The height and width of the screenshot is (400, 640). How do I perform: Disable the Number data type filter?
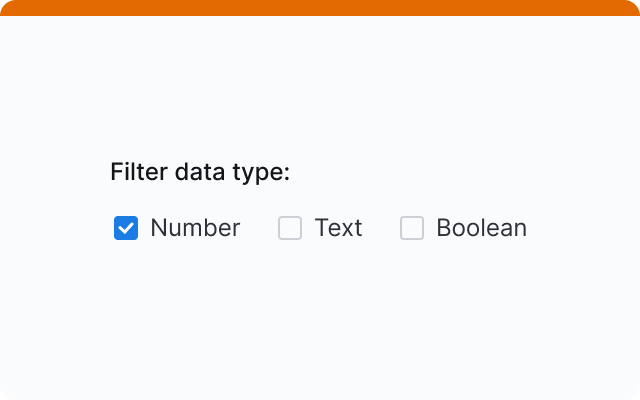click(126, 229)
